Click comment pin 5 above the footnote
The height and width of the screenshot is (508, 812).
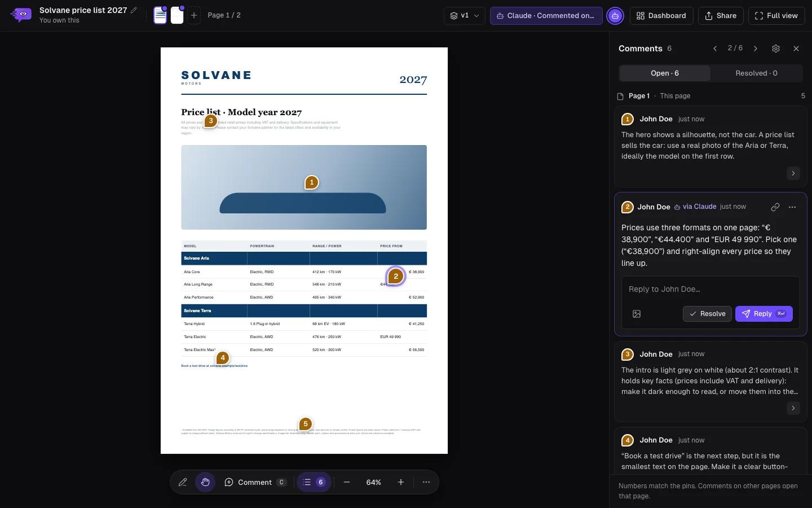point(305,424)
